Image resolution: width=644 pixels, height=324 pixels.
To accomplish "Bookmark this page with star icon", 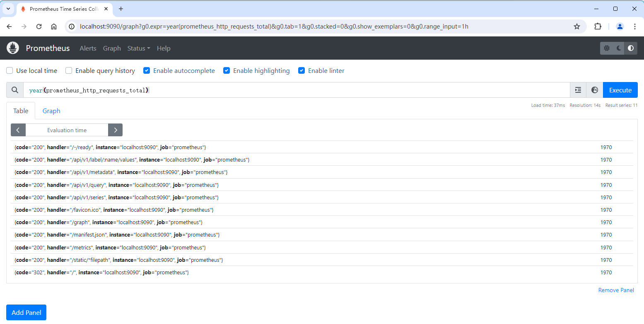I will point(577,27).
